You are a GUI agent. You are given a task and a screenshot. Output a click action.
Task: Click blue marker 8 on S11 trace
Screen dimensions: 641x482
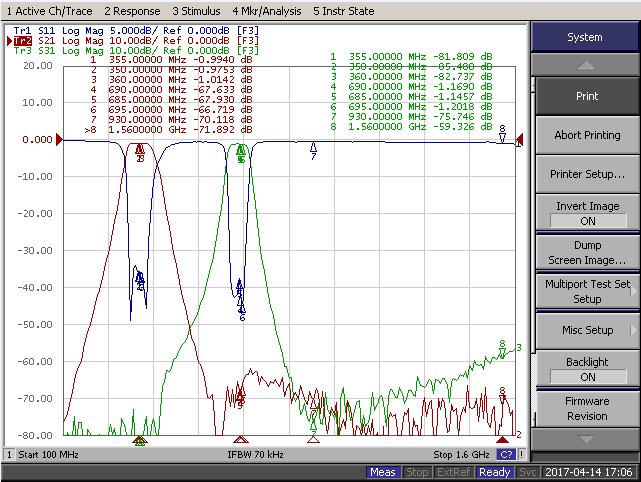(x=502, y=134)
